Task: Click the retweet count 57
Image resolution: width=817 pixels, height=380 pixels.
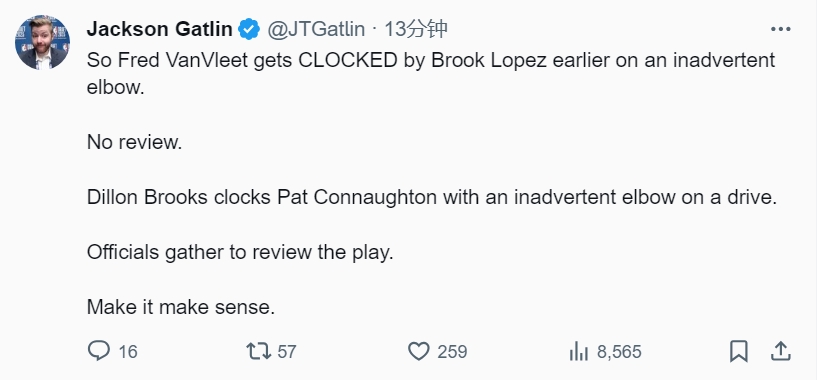Action: (287, 352)
